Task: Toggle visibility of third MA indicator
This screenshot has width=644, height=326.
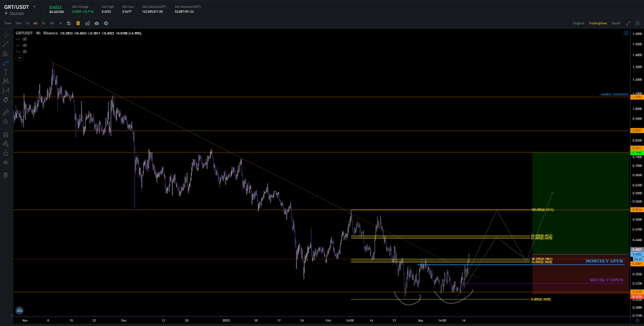Action: point(25,52)
